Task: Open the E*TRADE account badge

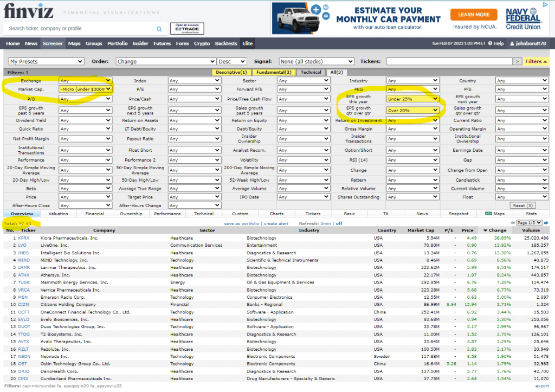Action: (x=187, y=28)
